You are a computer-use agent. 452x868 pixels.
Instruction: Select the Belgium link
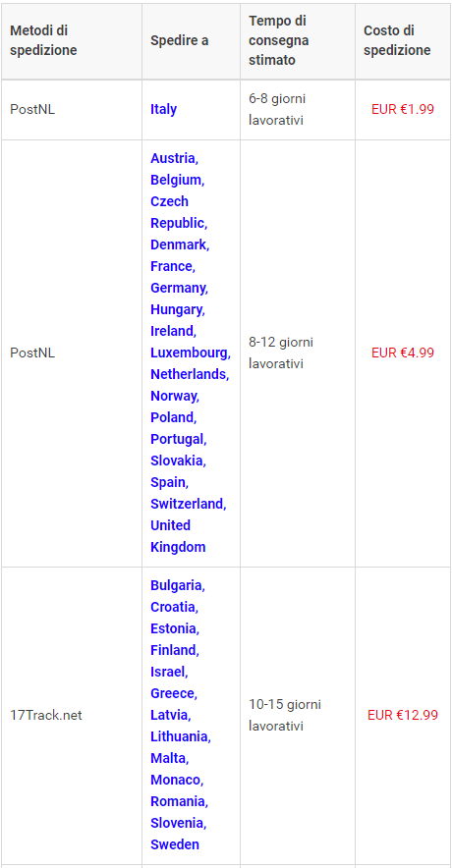coord(176,180)
